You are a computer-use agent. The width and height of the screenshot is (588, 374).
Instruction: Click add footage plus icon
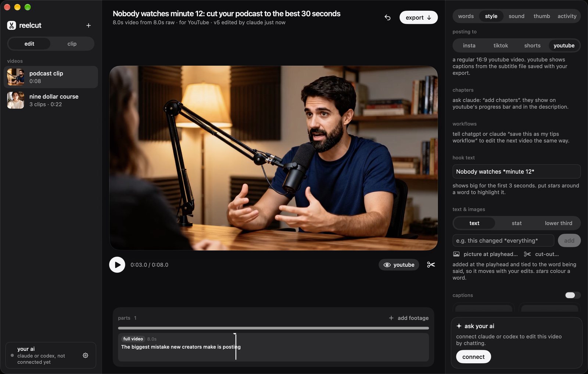(391, 318)
